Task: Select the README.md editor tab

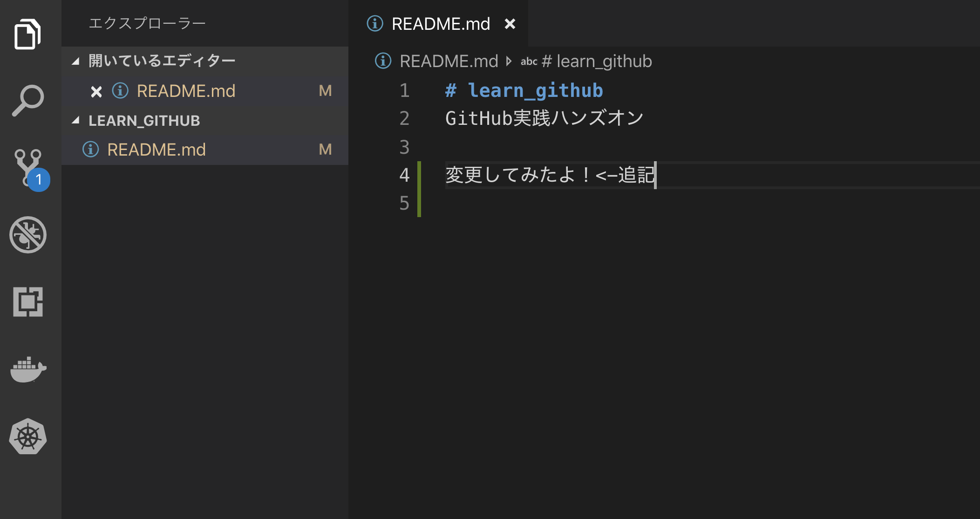Action: (438, 23)
